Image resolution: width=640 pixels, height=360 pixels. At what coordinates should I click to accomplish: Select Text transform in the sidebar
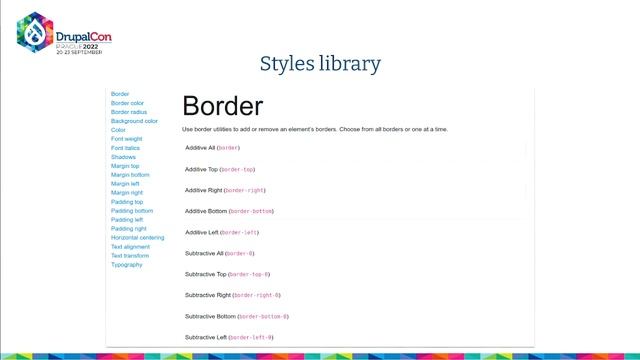tap(130, 256)
